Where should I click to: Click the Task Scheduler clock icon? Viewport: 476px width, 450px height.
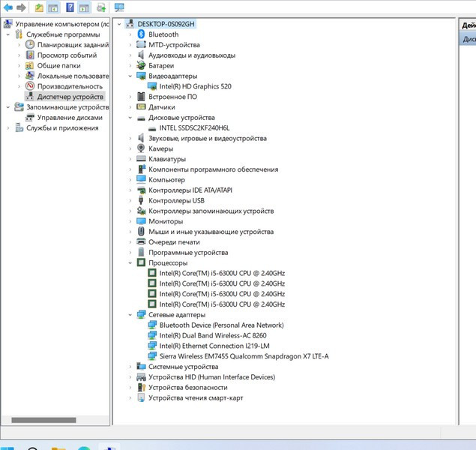30,45
